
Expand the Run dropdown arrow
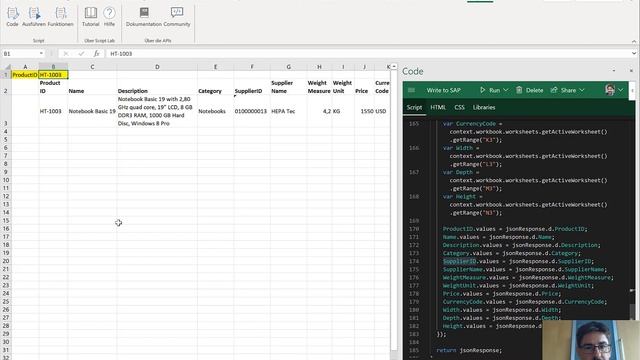[506, 90]
